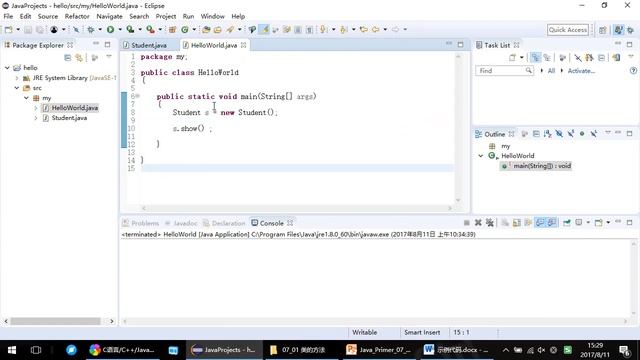Click the Debug bug icon in toolbar
The image size is (640, 360).
pyautogui.click(x=91, y=29)
